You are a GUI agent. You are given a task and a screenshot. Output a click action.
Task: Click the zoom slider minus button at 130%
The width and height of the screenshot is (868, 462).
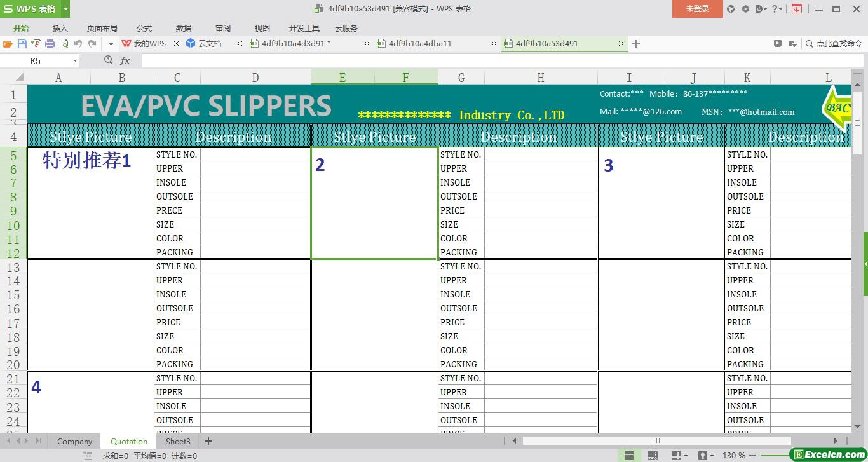click(x=754, y=456)
